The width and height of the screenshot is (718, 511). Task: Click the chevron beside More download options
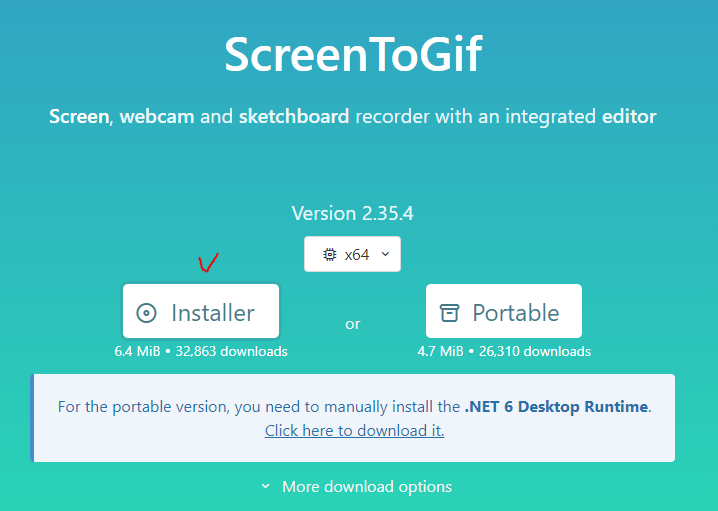[266, 486]
